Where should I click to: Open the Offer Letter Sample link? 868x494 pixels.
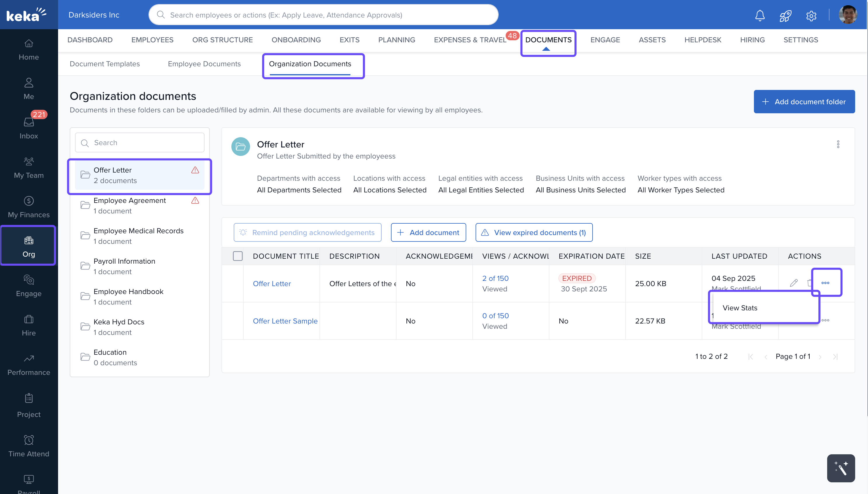pyautogui.click(x=285, y=321)
